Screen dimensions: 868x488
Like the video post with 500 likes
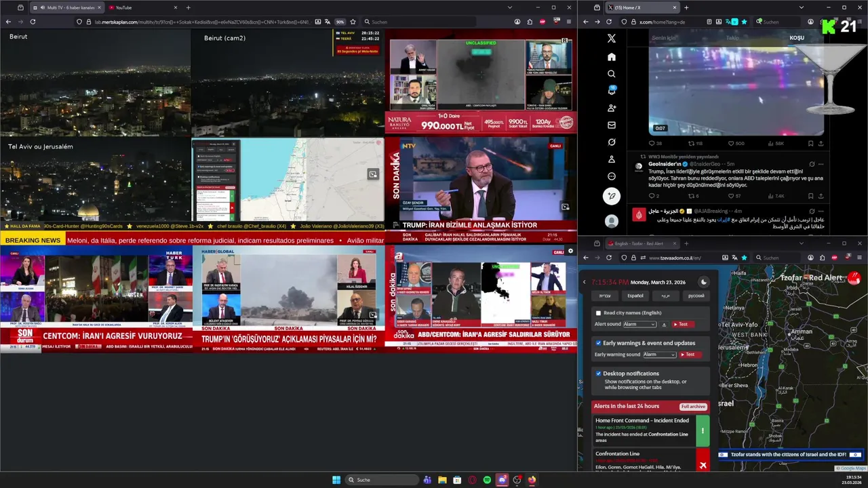click(x=736, y=144)
